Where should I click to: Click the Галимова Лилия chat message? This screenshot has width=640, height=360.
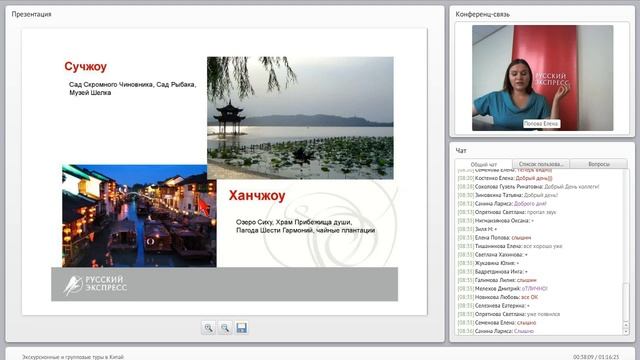point(497,280)
